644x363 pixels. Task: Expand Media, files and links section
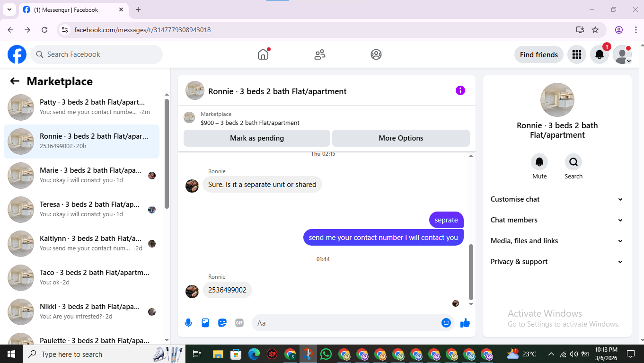pyautogui.click(x=556, y=241)
